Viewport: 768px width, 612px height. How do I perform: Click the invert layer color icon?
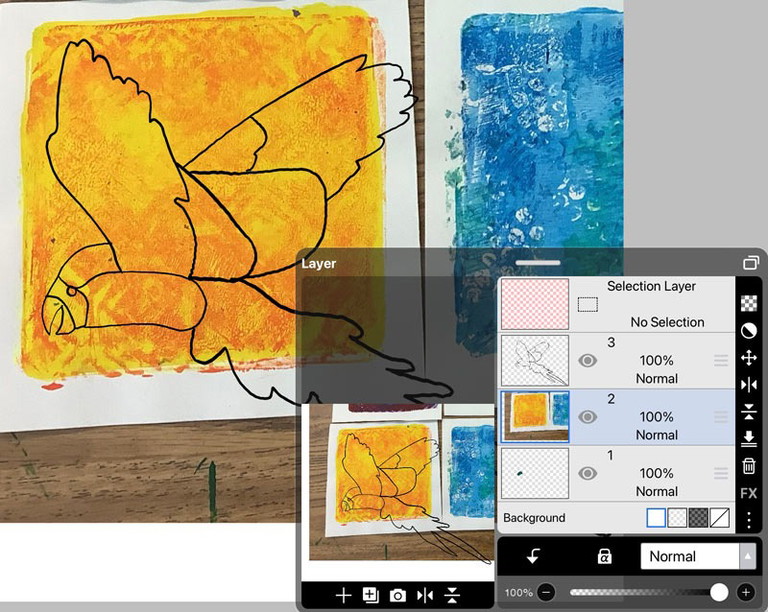point(748,330)
